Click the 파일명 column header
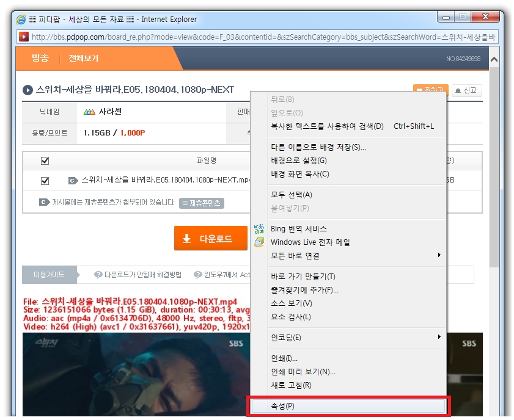The height and width of the screenshot is (420, 514). click(207, 161)
